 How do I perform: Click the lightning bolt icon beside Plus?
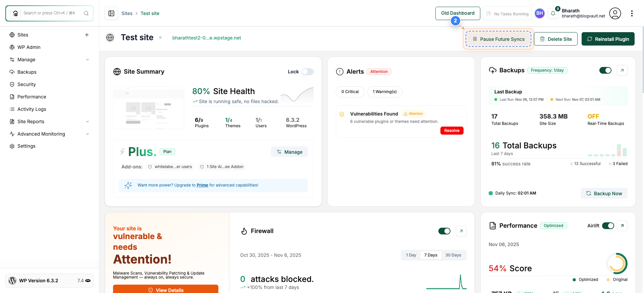(122, 152)
